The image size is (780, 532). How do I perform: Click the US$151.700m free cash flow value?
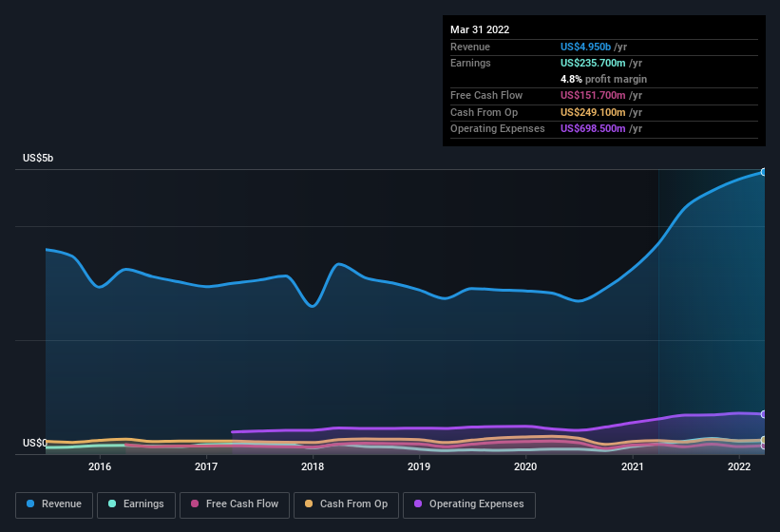593,95
